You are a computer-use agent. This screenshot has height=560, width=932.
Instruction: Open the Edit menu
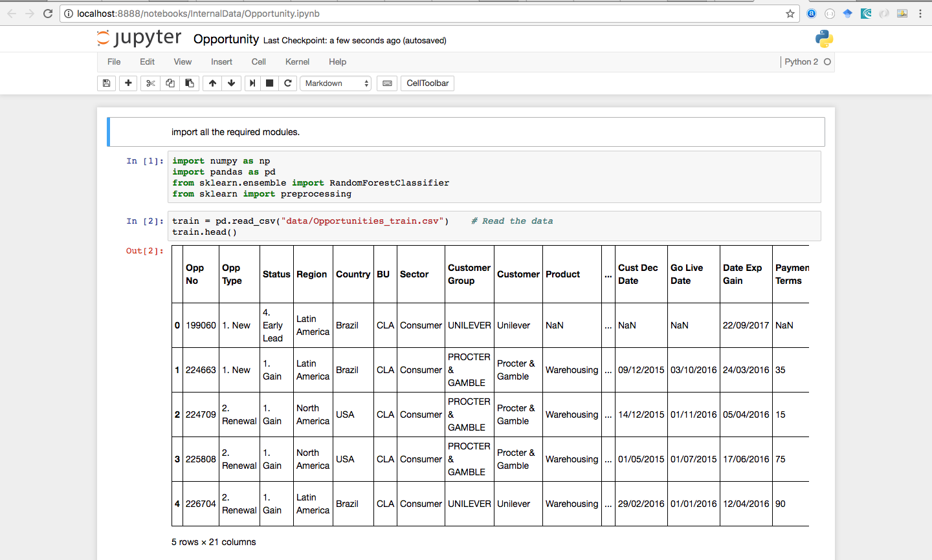pyautogui.click(x=147, y=62)
